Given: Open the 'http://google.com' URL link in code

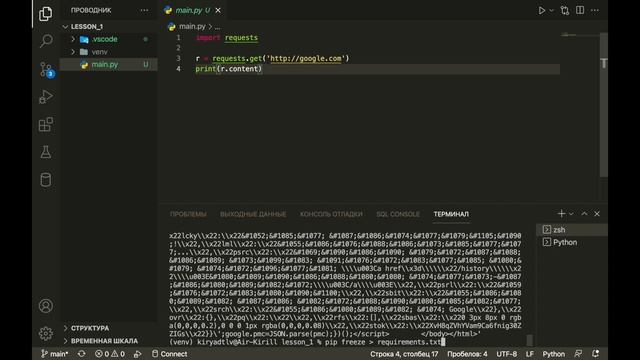Looking at the screenshot, I should [x=306, y=58].
